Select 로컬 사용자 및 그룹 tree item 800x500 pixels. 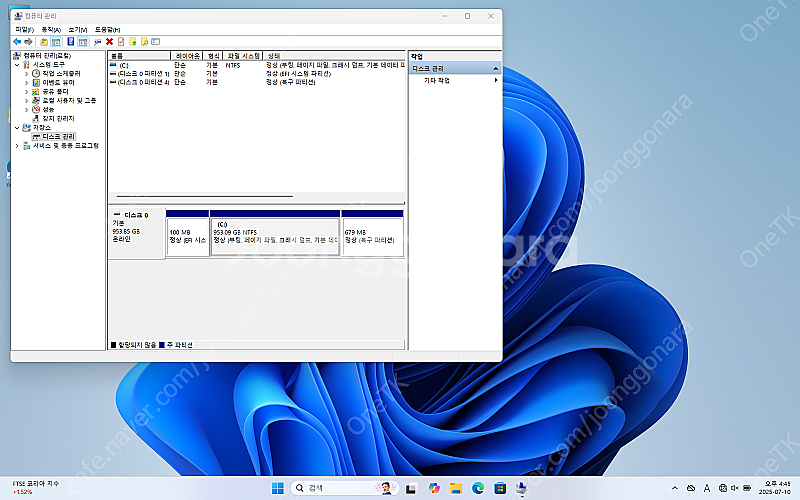pos(69,101)
